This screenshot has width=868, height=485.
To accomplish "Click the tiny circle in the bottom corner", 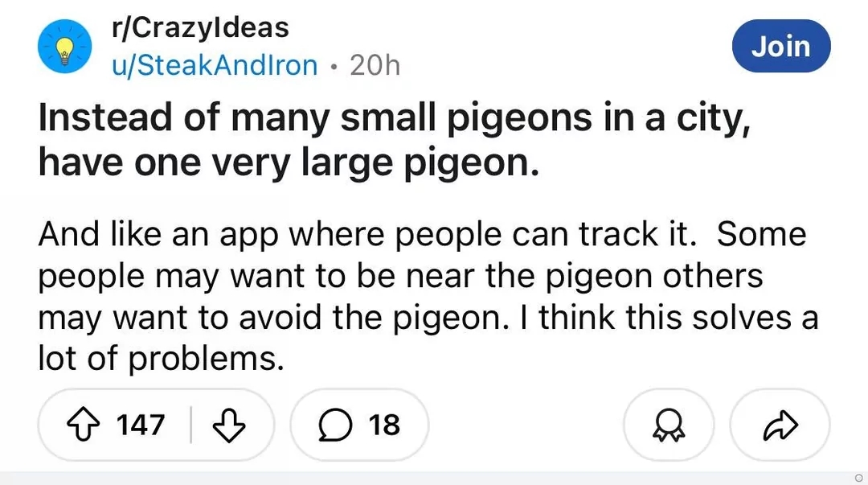I will [x=858, y=478].
